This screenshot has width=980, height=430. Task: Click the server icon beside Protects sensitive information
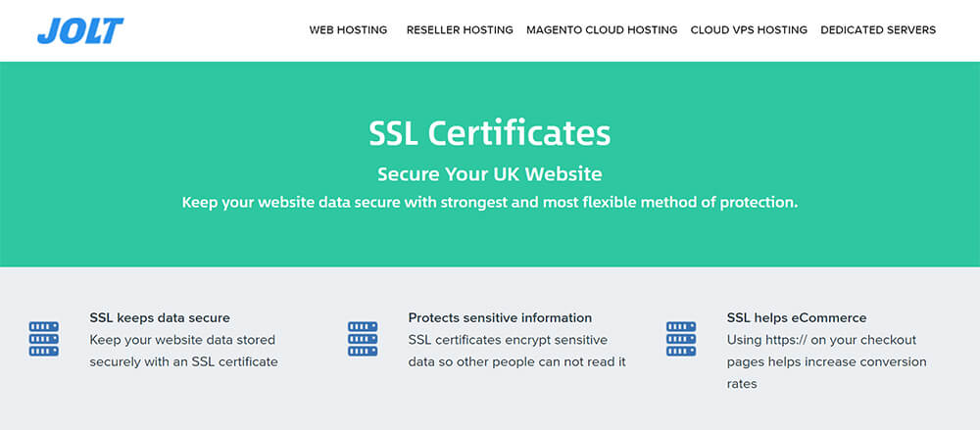363,339
